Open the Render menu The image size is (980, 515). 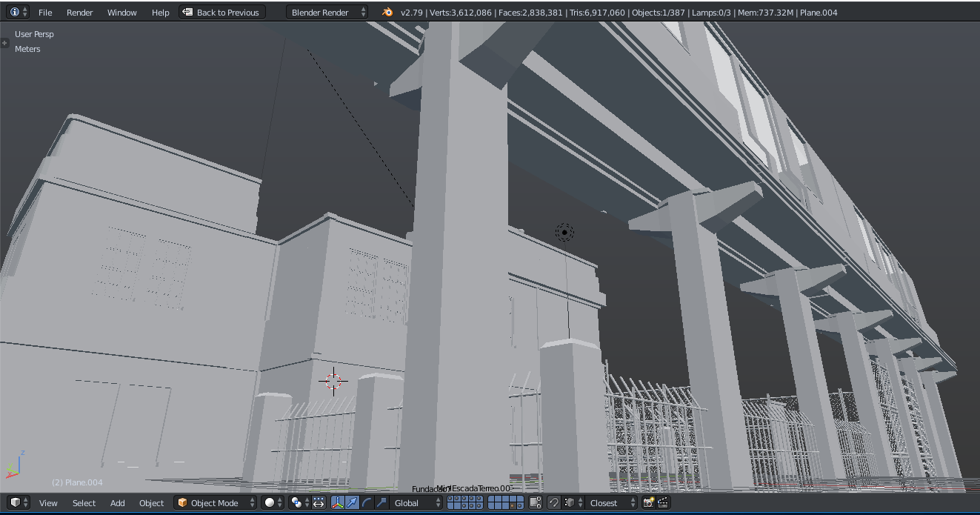(x=80, y=13)
